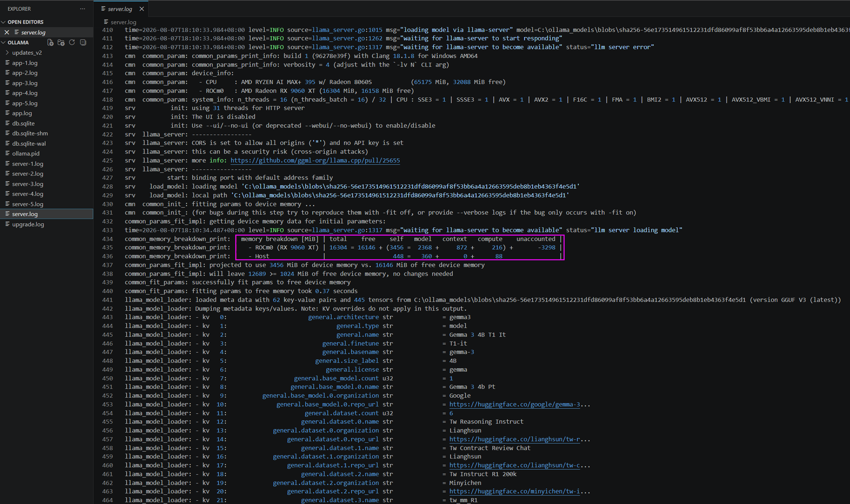850x504 pixels.
Task: Click 'Tw Reasoning Instruct' dataset name
Action: pos(486,422)
